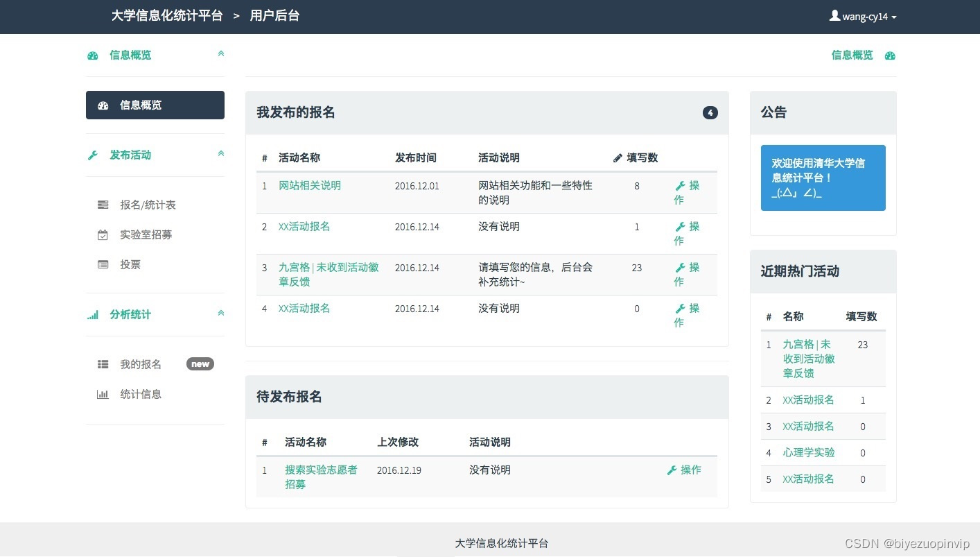Click the ballot icon beside 投票
This screenshot has height=557, width=980.
pos(103,265)
